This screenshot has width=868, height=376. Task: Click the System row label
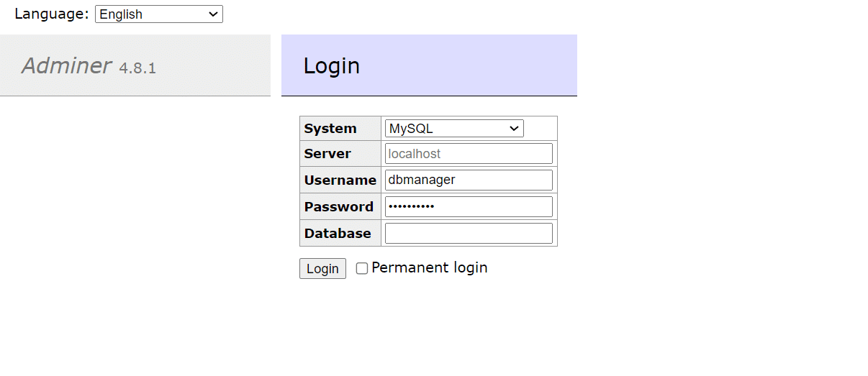tap(330, 129)
